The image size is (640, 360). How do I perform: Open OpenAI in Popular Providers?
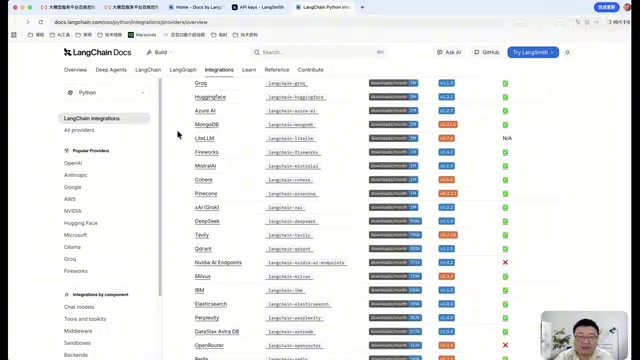click(73, 163)
